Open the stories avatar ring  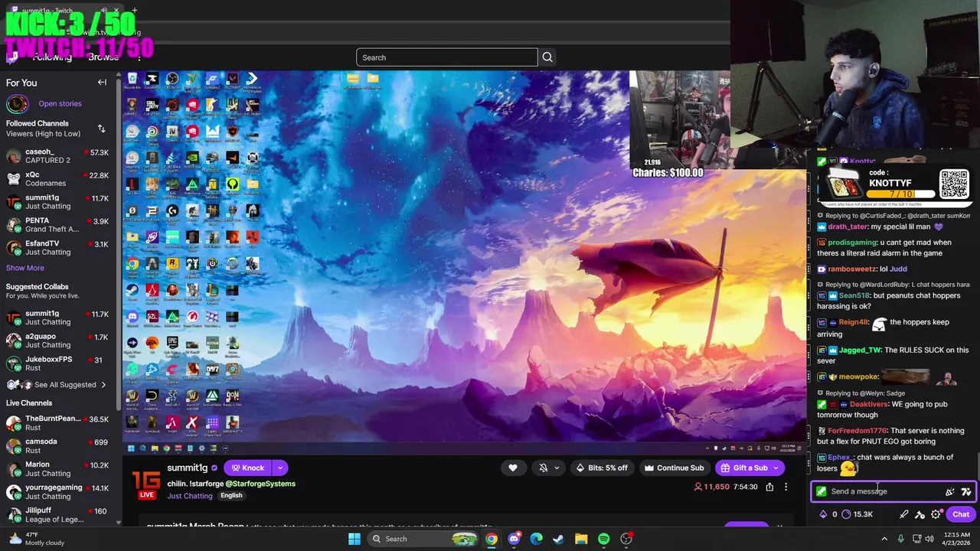point(17,103)
